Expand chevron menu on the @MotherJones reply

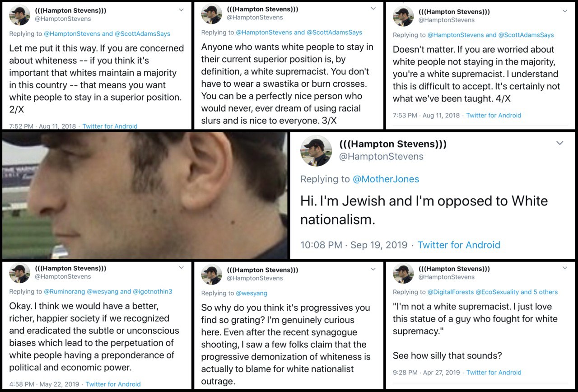pyautogui.click(x=560, y=143)
